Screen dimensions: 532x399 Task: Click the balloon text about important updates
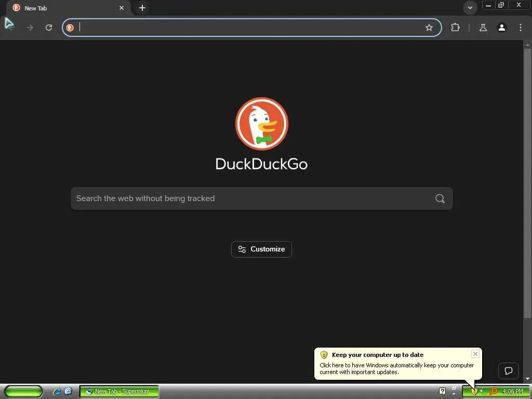(396, 369)
